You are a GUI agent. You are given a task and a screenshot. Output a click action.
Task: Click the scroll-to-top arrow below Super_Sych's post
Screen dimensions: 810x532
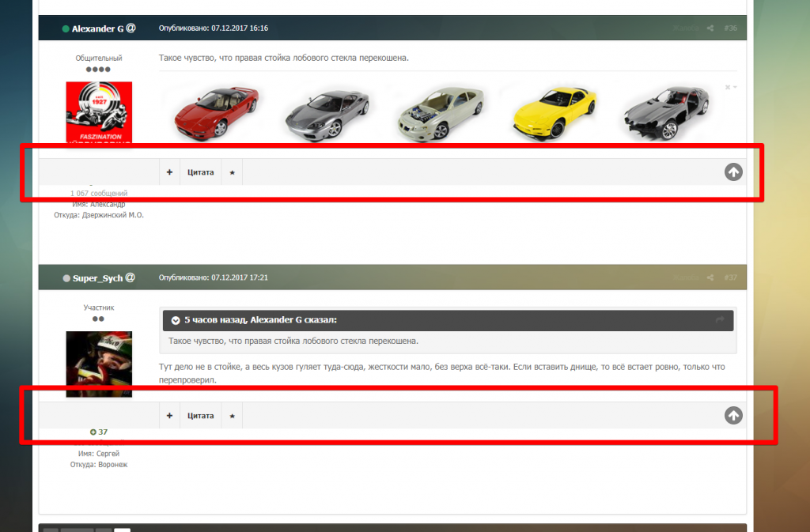tap(732, 415)
